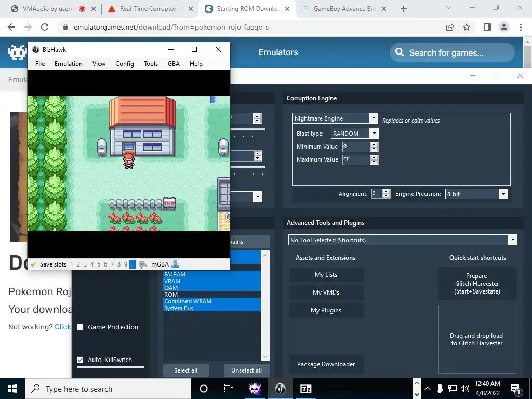This screenshot has width=532, height=399.
Task: Switch to the VMAudio browser tab
Action: (47, 9)
